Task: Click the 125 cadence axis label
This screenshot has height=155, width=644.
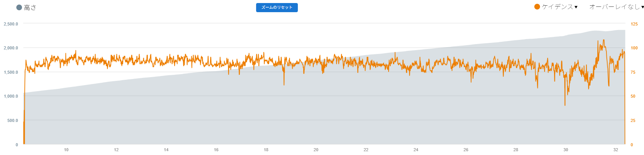Action: click(634, 24)
